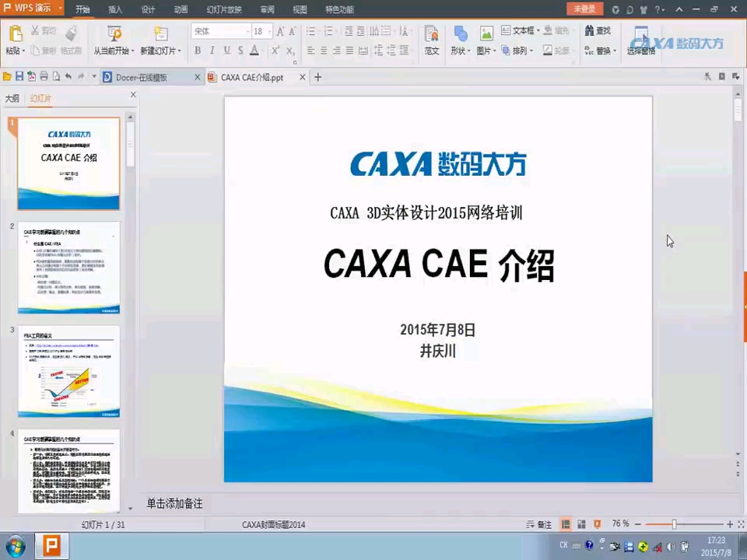747x560 pixels.
Task: Click the zoom out minus button
Action: (x=638, y=524)
